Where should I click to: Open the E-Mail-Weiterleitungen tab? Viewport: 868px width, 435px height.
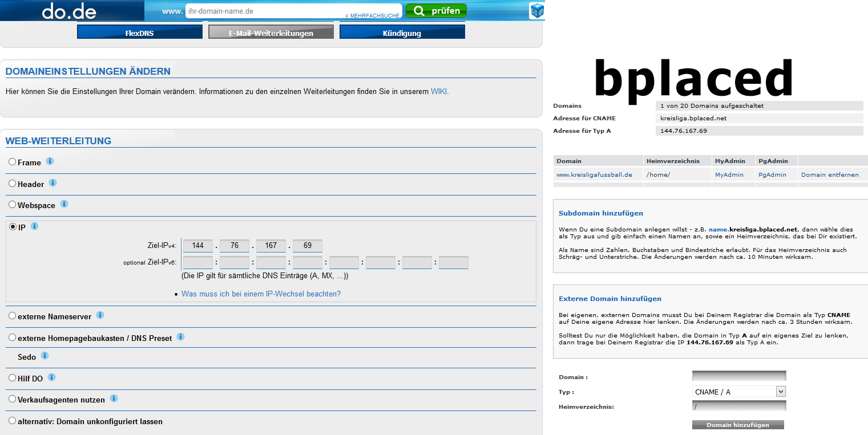(x=271, y=32)
